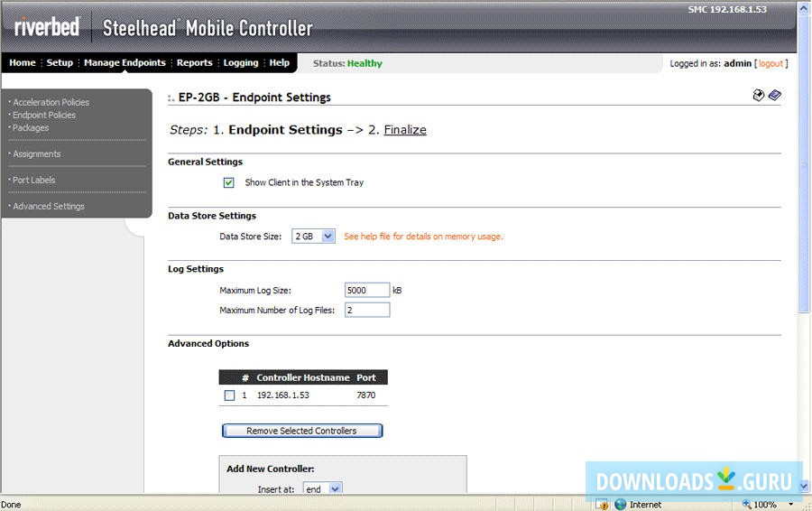Screen dimensions: 812x511
Task: Click the Port column header
Action: tap(366, 377)
